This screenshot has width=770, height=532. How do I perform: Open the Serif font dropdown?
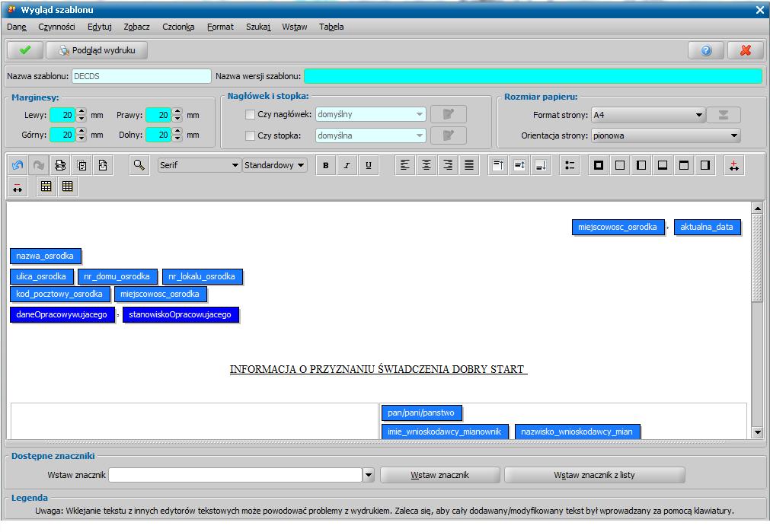tap(200, 165)
